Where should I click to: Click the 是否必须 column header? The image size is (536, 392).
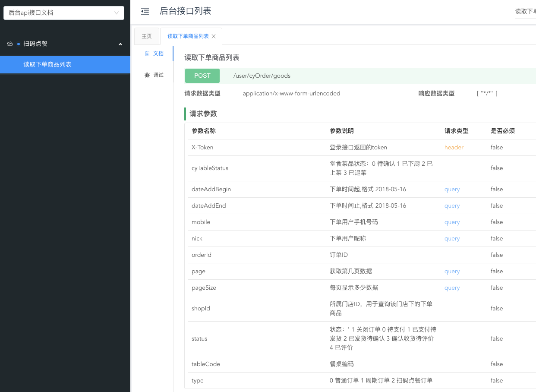(x=503, y=131)
